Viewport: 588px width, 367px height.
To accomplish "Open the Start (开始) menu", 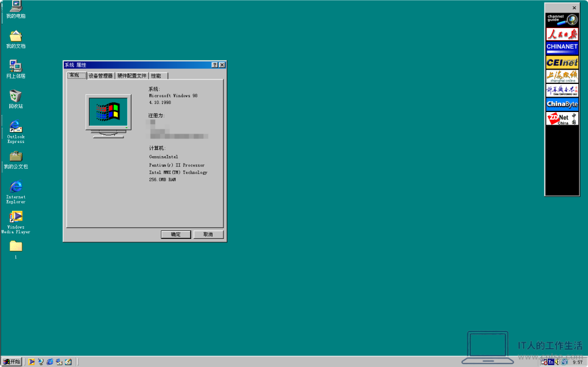I will tap(11, 362).
